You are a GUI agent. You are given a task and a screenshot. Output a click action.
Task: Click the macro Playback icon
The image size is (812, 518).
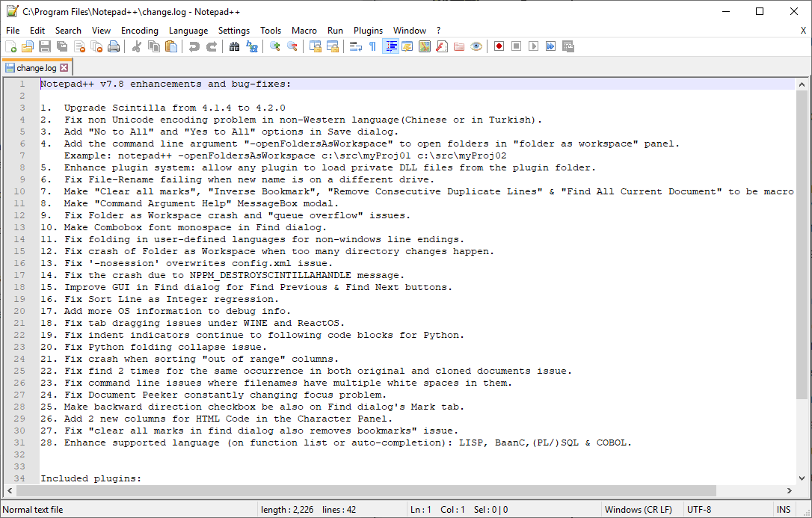coord(533,46)
